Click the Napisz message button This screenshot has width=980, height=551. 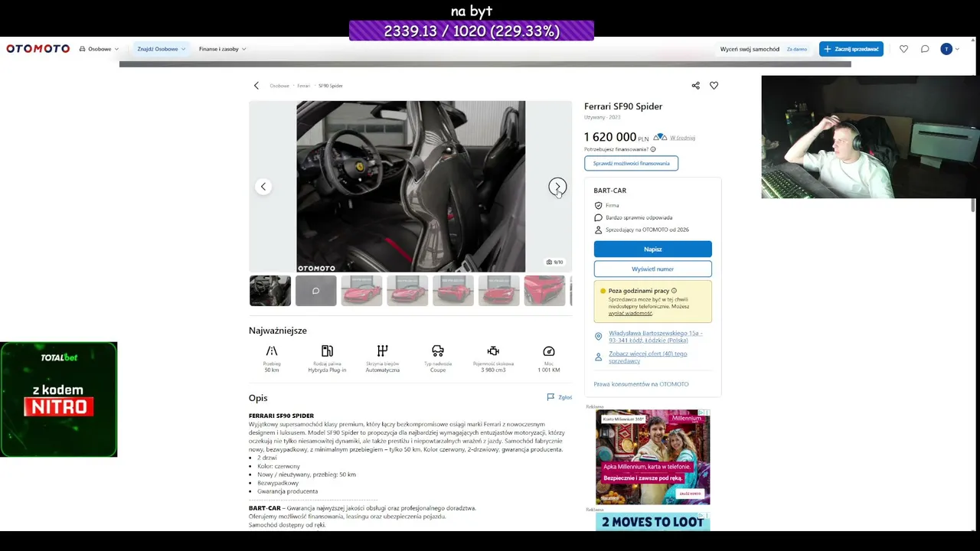pyautogui.click(x=653, y=249)
